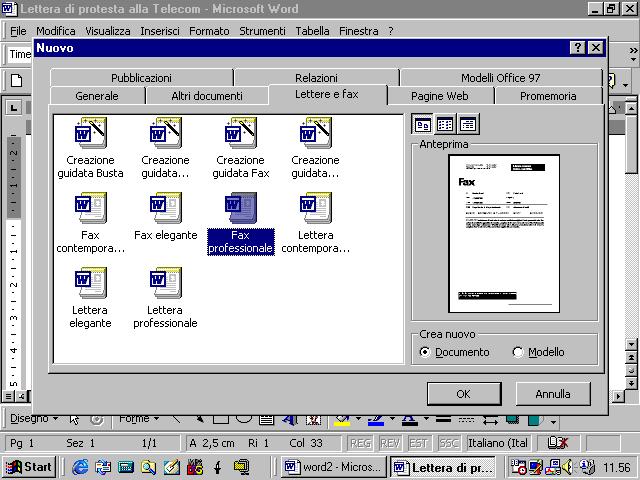Insert WordArt from drawing toolbar
640x480 pixels.
click(x=289, y=420)
